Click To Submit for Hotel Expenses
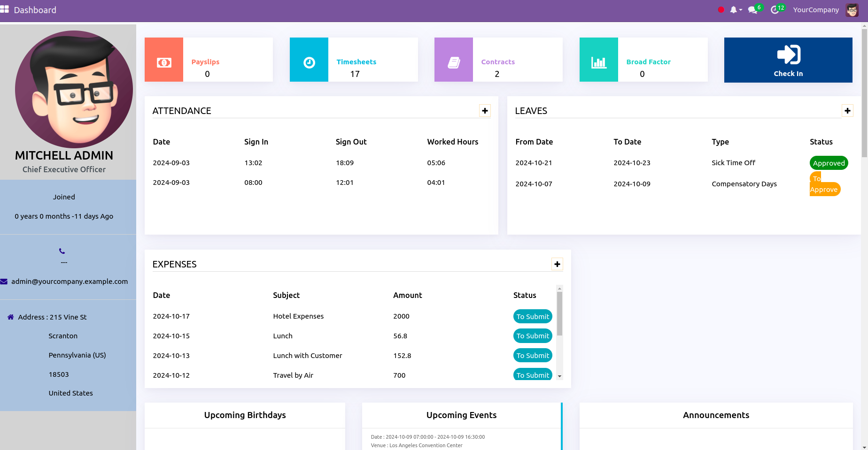 (533, 317)
